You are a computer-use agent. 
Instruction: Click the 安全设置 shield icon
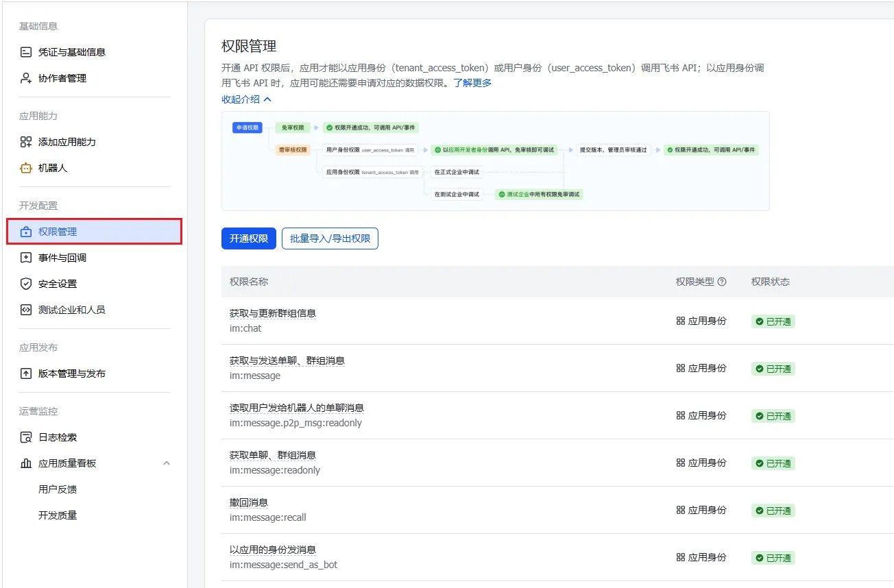(x=26, y=284)
